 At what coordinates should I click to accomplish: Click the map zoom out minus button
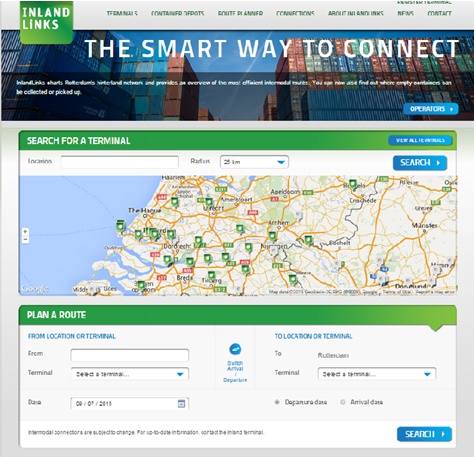click(25, 239)
